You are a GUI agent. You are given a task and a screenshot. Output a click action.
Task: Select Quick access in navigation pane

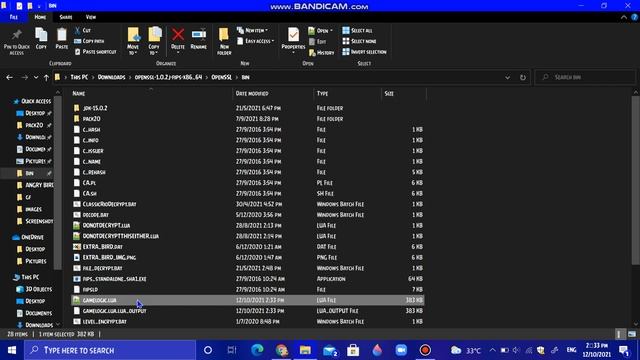click(32, 101)
